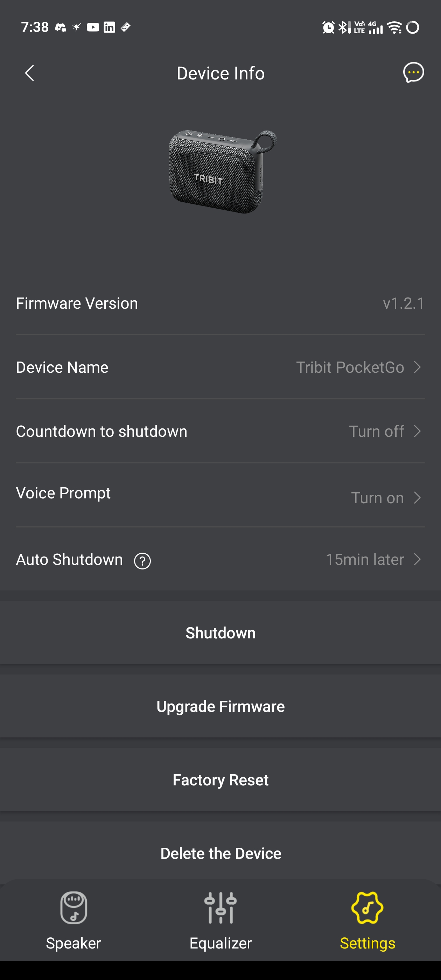
Task: Tap the Auto Shutdown help question mark
Action: click(142, 561)
